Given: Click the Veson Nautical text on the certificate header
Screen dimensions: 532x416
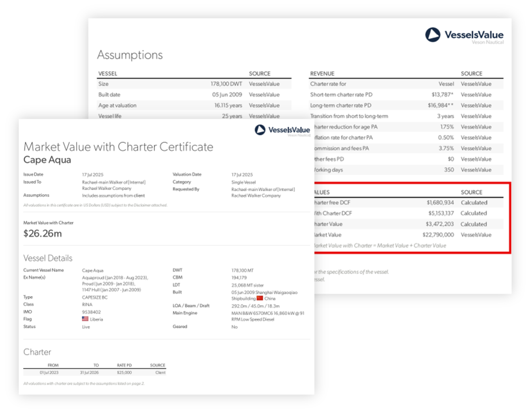Looking at the screenshot, I should pos(299,136).
